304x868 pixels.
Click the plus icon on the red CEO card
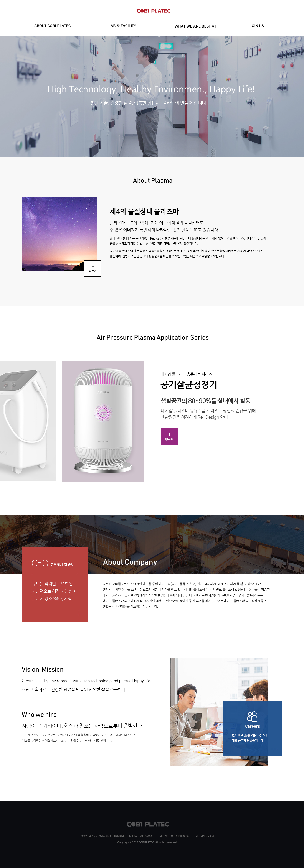79,613
